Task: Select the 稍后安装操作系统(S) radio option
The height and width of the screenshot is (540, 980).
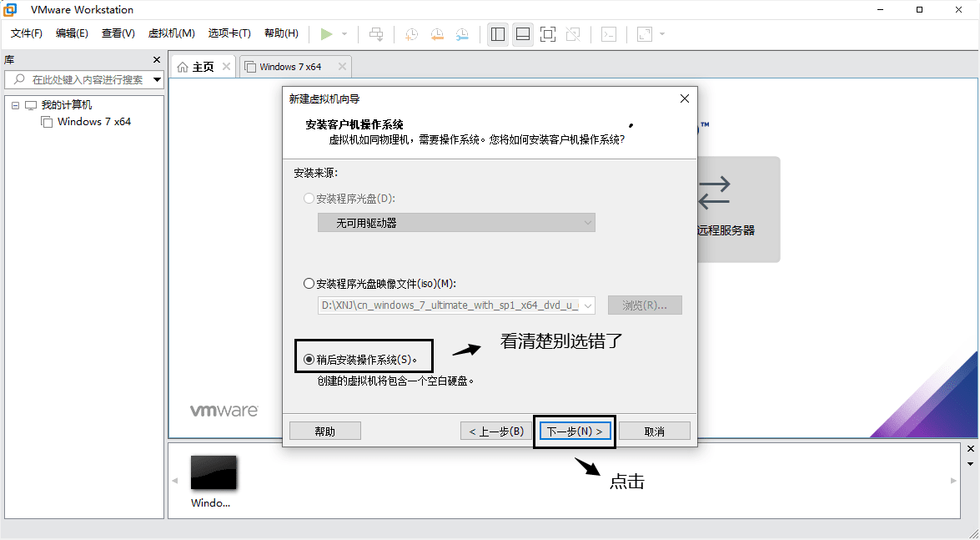Action: click(309, 360)
